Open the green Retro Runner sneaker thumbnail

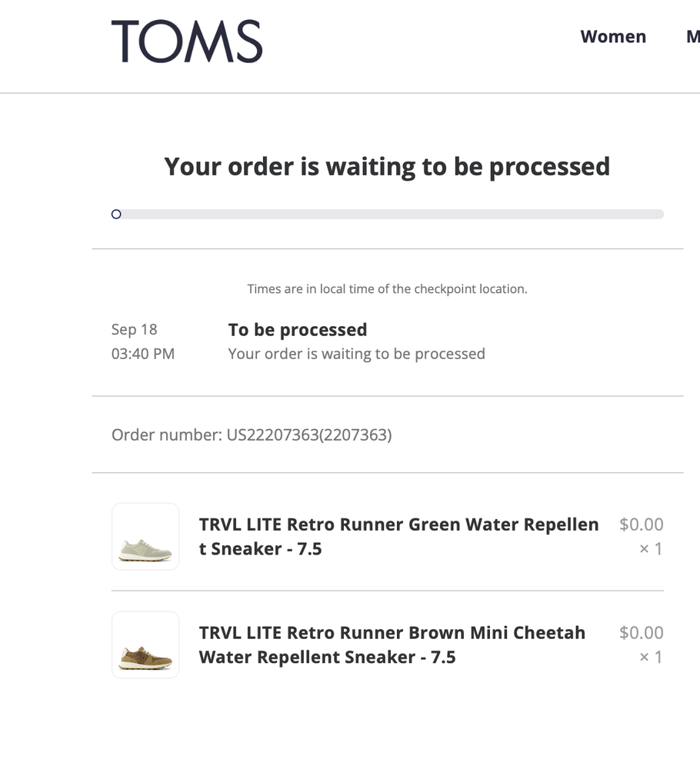[145, 537]
